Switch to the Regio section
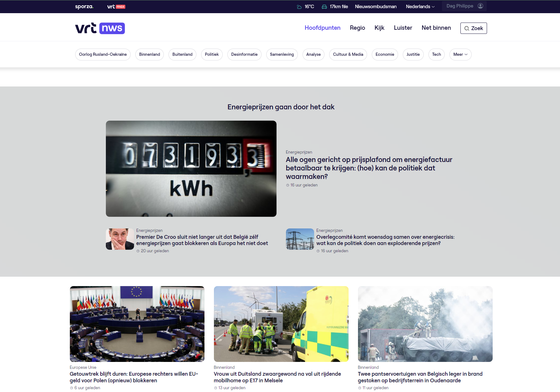 (x=357, y=28)
